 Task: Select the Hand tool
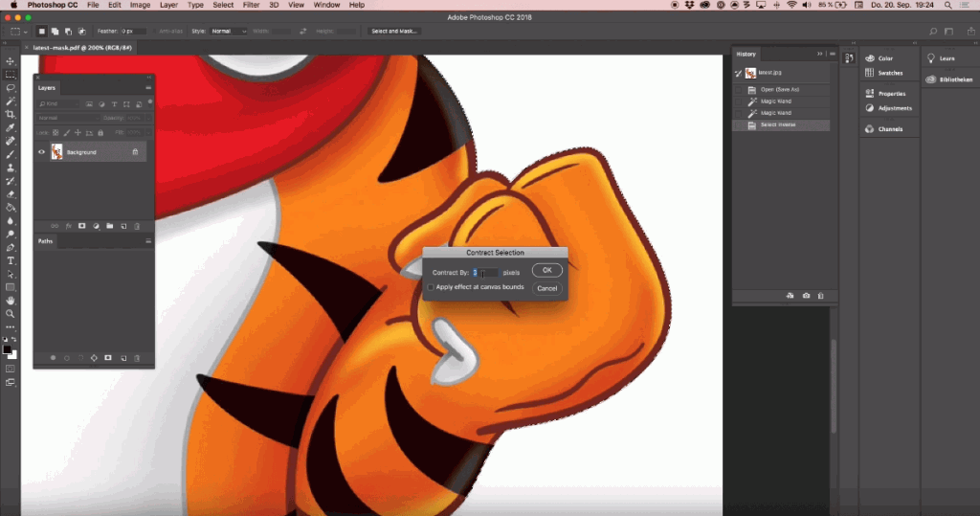click(10, 301)
